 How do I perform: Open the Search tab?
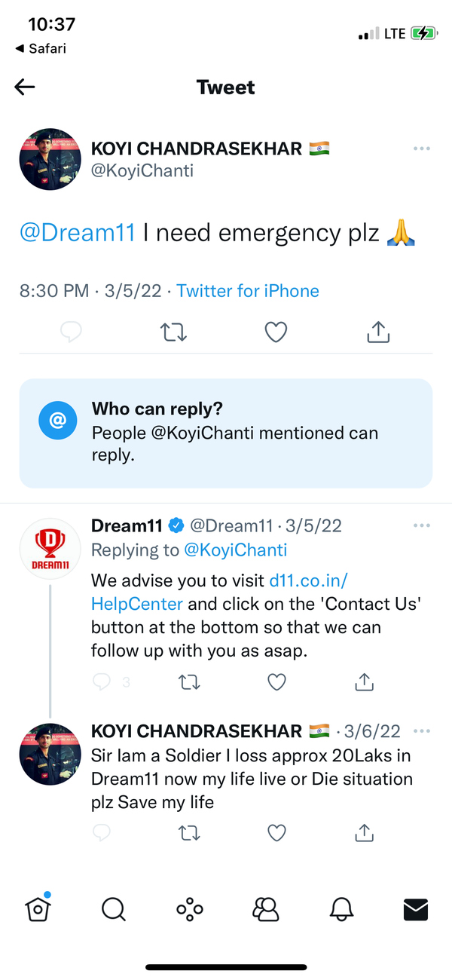click(113, 910)
